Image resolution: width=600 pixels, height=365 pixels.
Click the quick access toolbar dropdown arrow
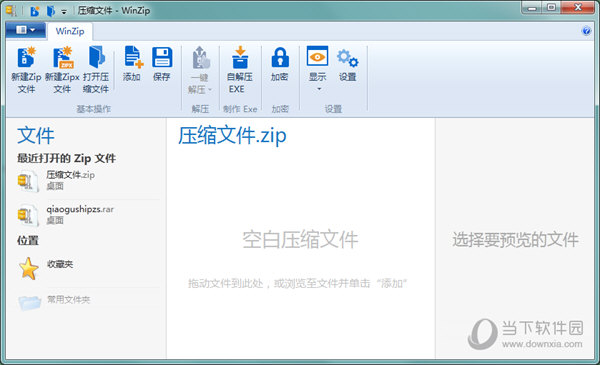pyautogui.click(x=64, y=12)
